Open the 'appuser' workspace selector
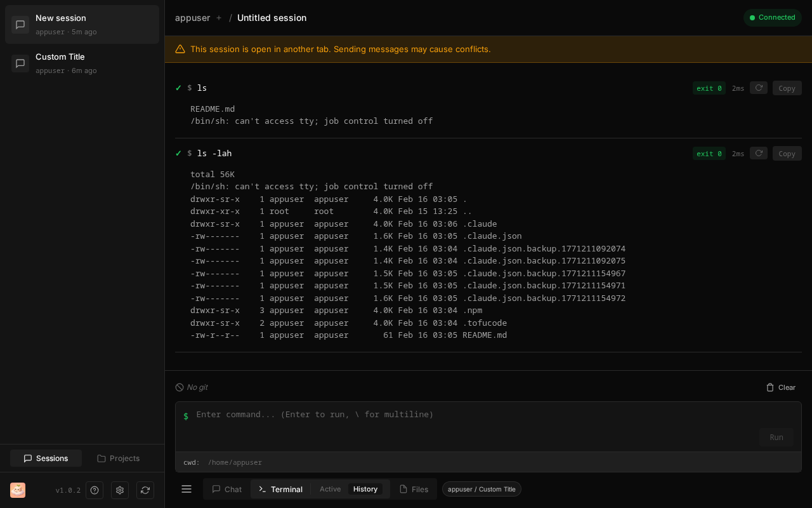The image size is (812, 508). pyautogui.click(x=193, y=18)
